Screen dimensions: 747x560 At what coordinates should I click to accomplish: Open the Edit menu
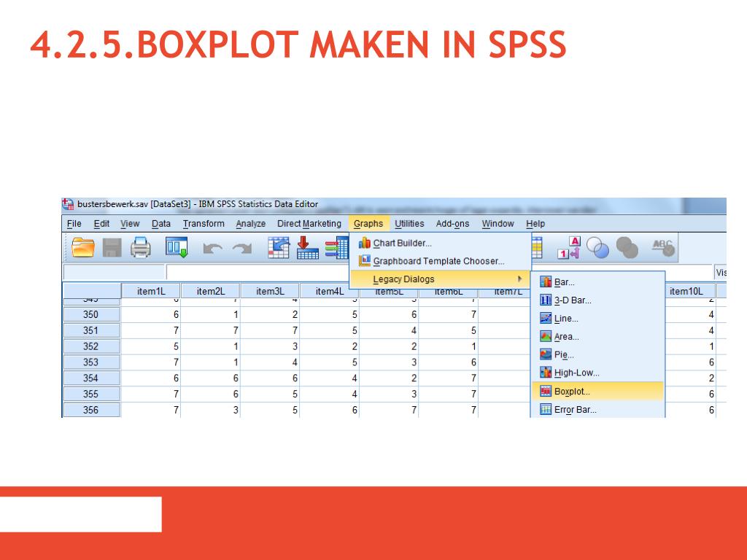pos(101,223)
